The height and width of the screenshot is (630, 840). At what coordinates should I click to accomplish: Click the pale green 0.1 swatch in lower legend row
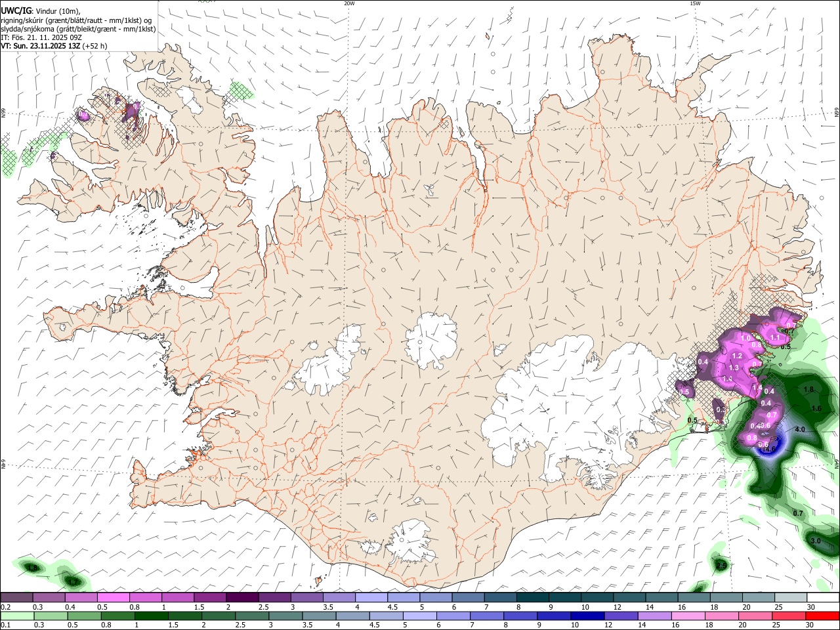[16, 616]
